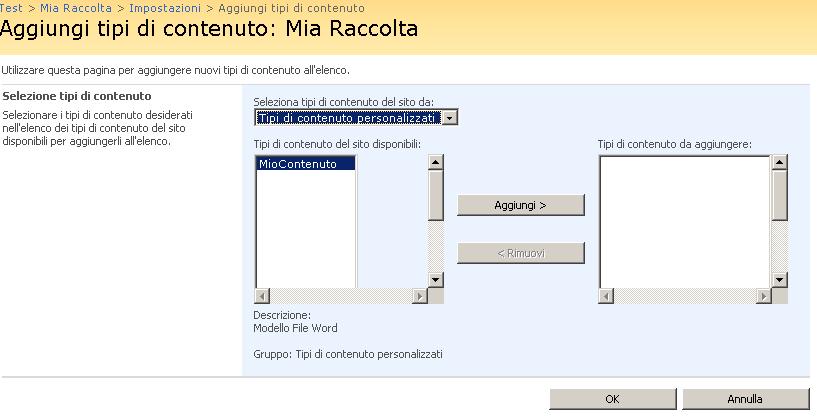
Task: Click left arrow of available list scrollbar
Action: point(262,296)
